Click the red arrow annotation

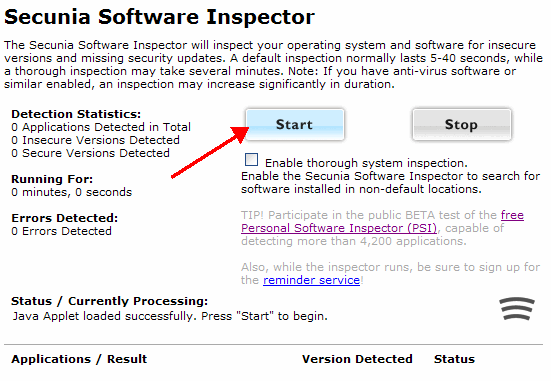coord(210,152)
